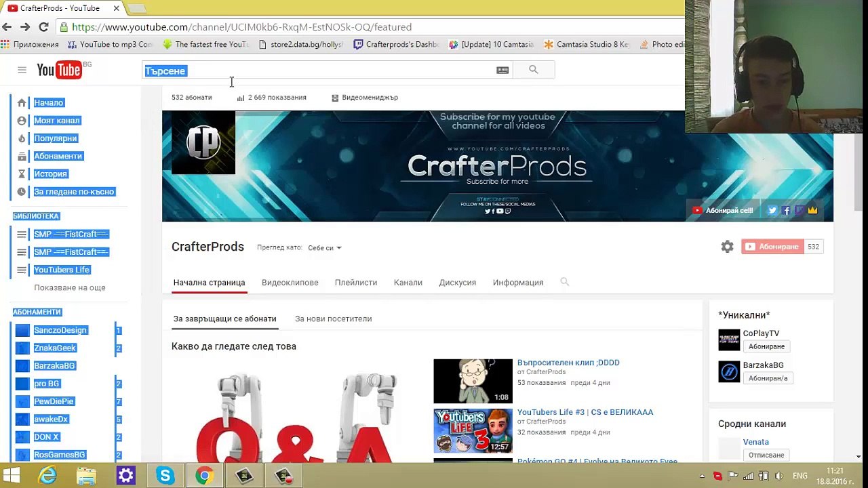868x488 pixels.
Task: Open За гледане по-късно in sidebar
Action: tap(74, 192)
